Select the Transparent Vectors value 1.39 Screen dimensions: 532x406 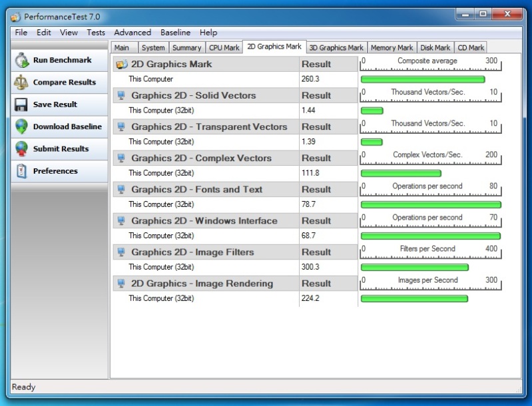pos(308,142)
